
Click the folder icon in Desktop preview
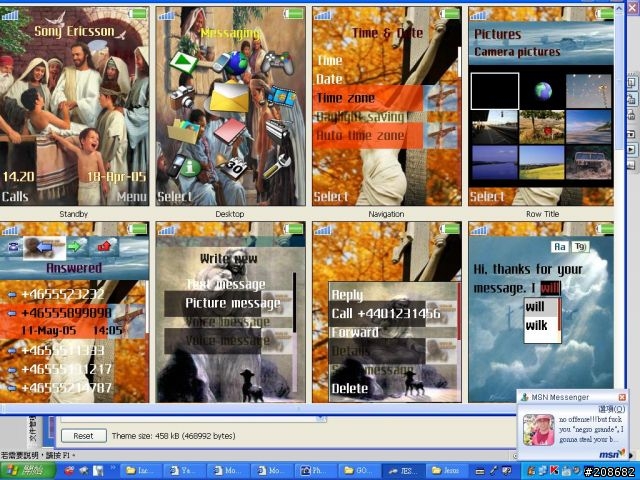pyautogui.click(x=184, y=131)
